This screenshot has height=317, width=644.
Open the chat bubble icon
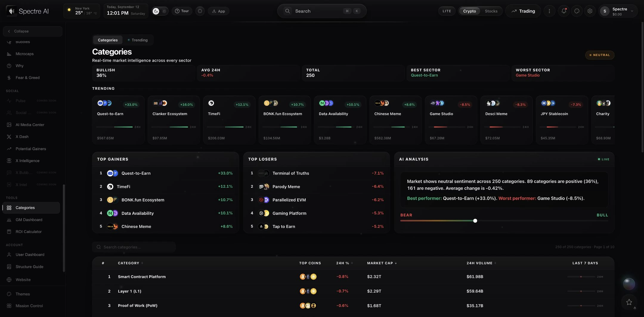click(x=577, y=11)
